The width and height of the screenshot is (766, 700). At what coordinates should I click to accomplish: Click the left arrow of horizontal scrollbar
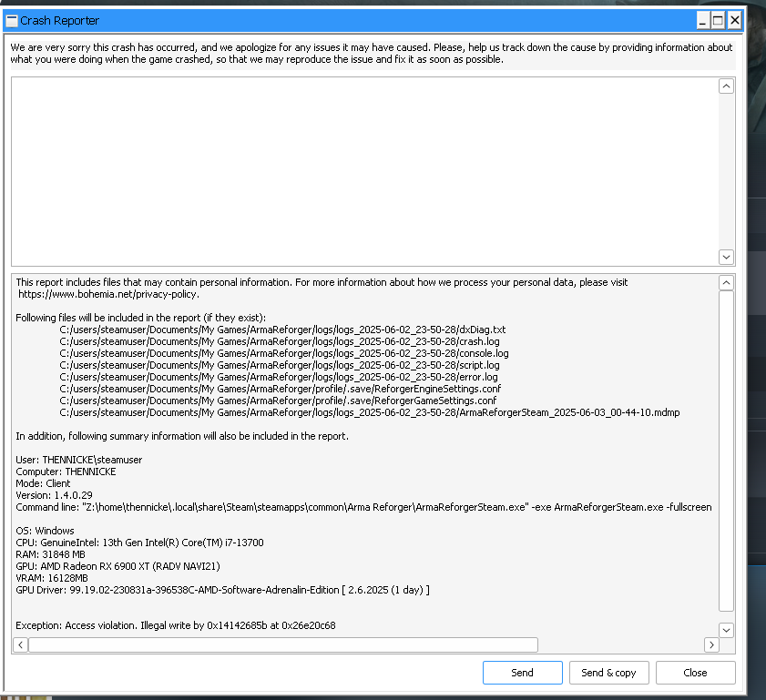20,644
